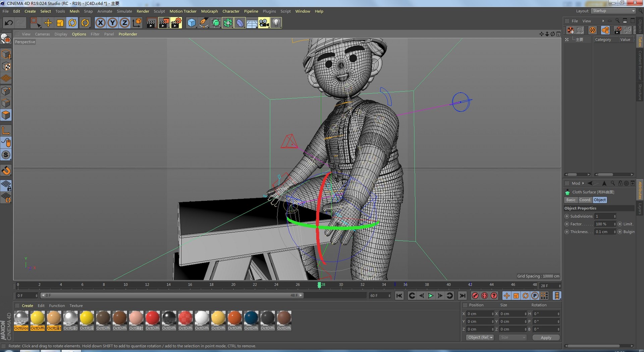Add a Cube primitive object

click(191, 23)
